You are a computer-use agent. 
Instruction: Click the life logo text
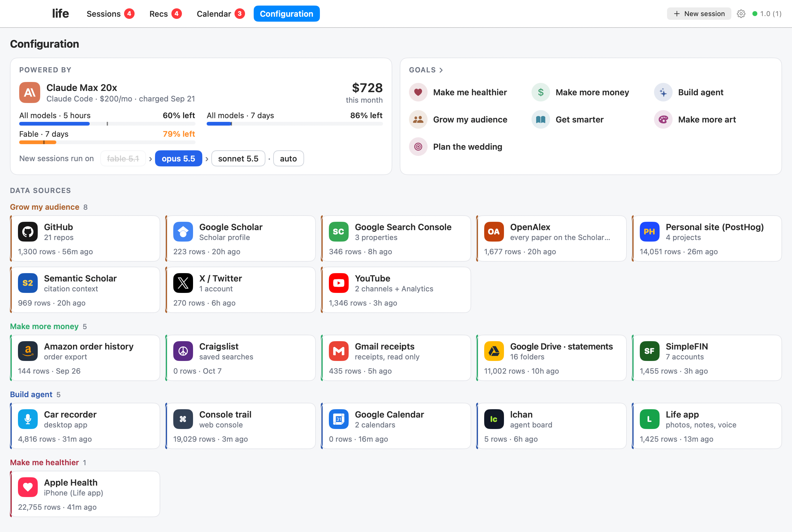click(x=60, y=14)
